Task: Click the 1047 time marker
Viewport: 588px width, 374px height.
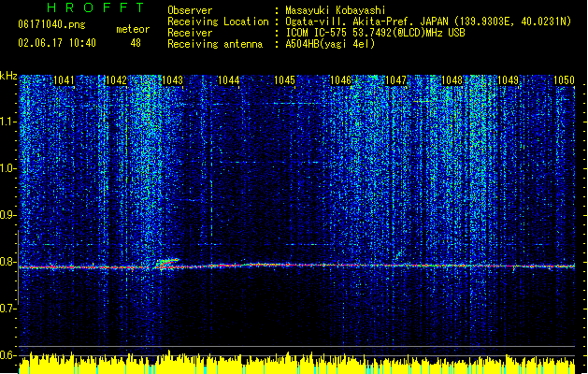Action: point(396,80)
